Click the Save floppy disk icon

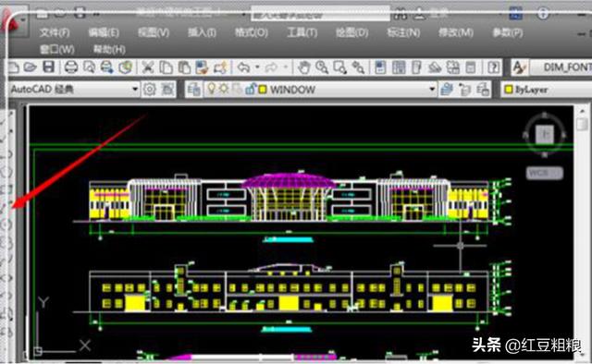click(x=48, y=67)
